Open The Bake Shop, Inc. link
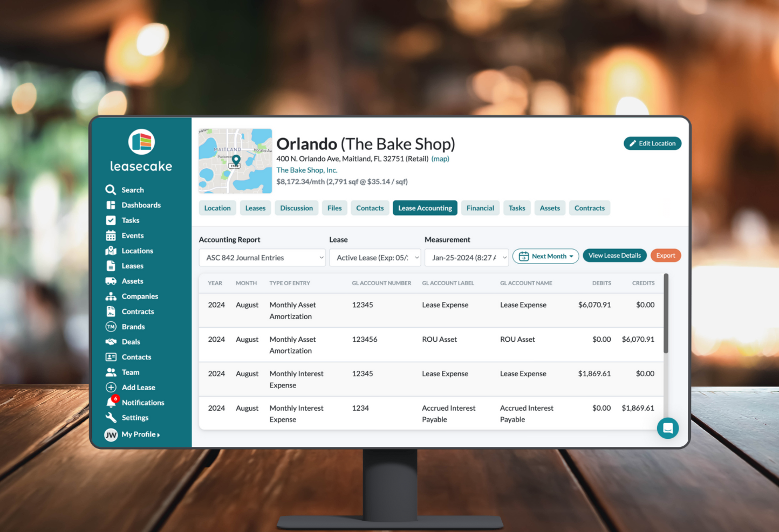779x532 pixels. (x=307, y=170)
